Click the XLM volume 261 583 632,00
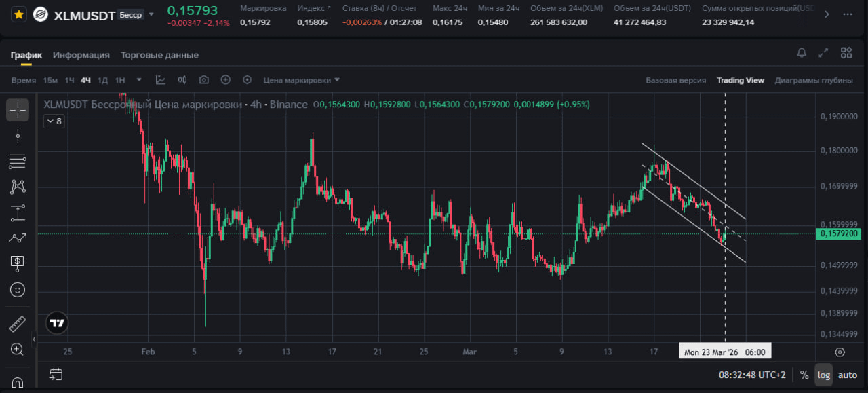Screen dimensions: 868x393 click(559, 22)
